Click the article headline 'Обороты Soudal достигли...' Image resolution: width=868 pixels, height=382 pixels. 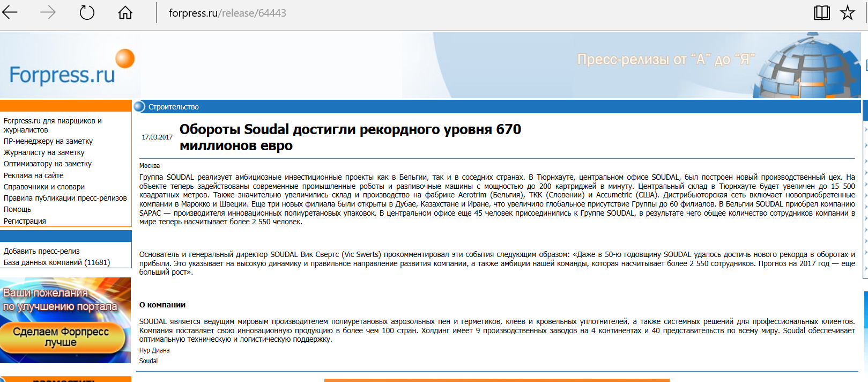click(x=350, y=137)
